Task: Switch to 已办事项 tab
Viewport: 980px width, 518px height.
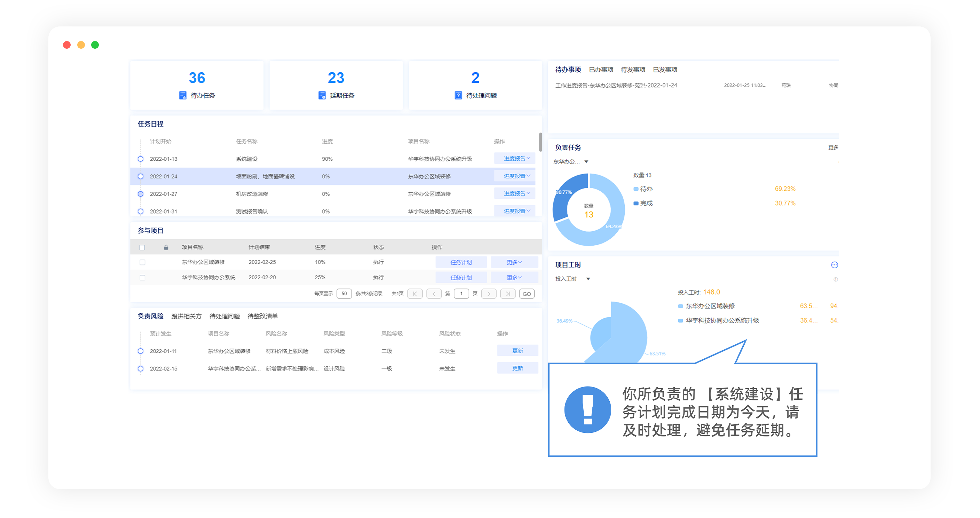Action: point(601,70)
